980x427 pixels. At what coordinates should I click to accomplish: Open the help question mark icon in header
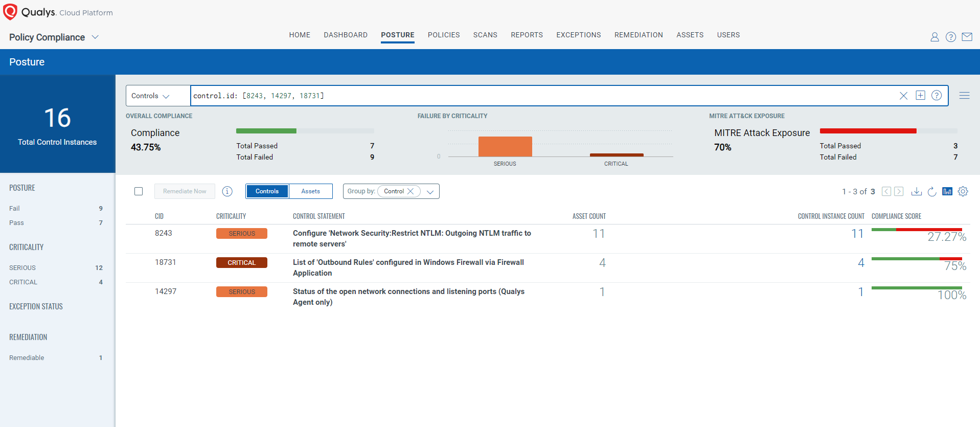click(951, 37)
